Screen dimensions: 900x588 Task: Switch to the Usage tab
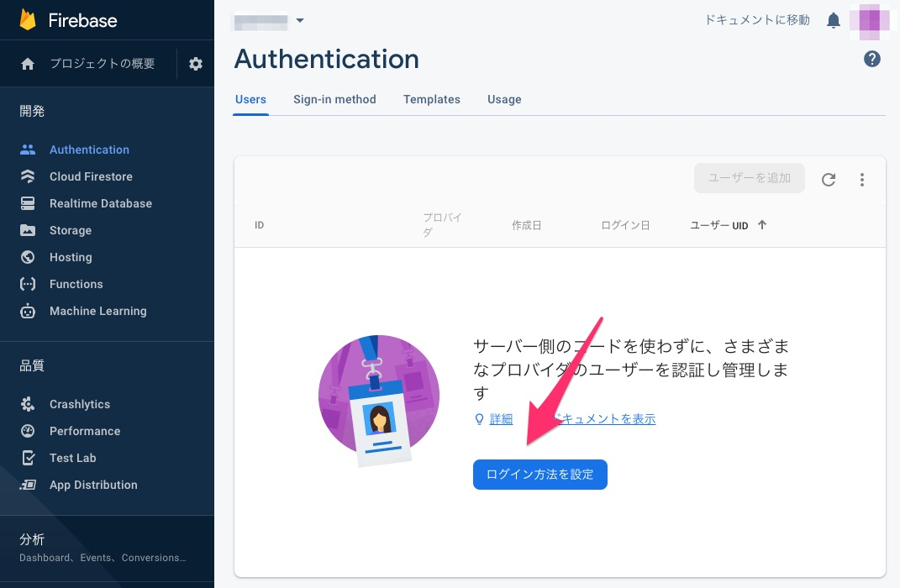(504, 99)
